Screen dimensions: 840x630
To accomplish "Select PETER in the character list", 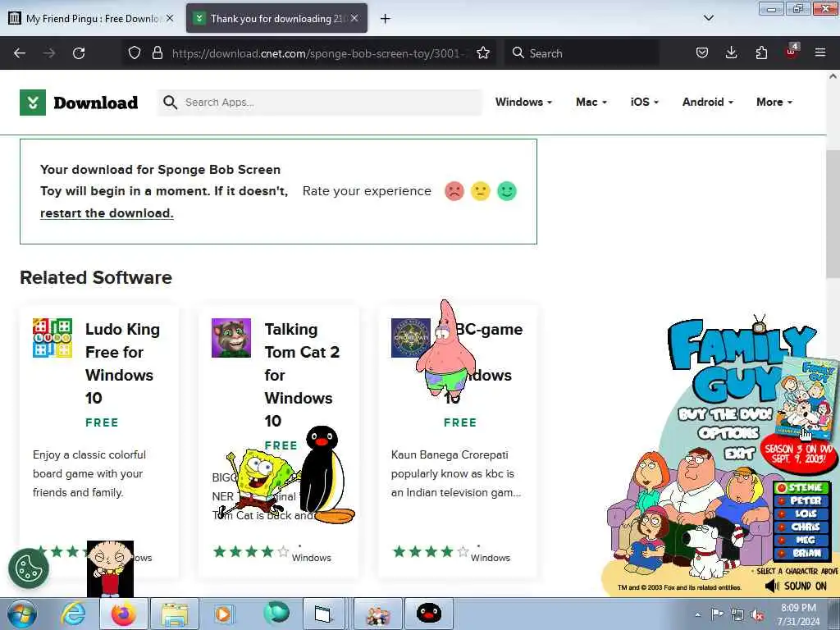I will (x=801, y=501).
